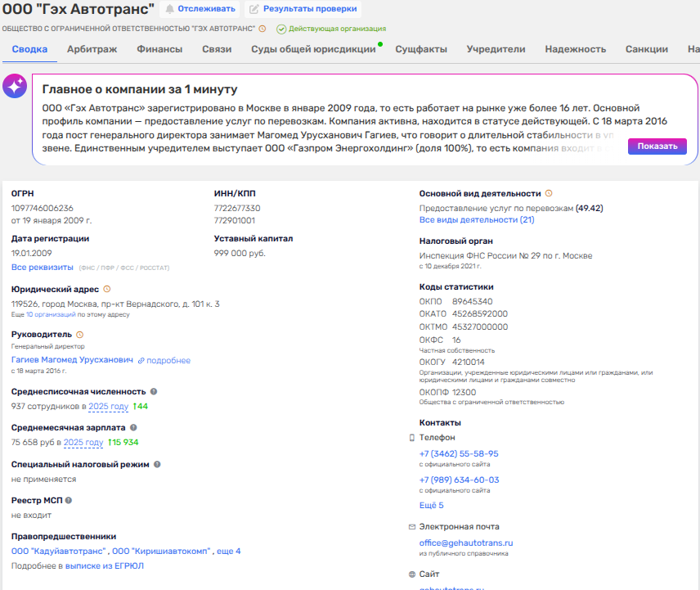Open the Санкции tab

[x=646, y=49]
